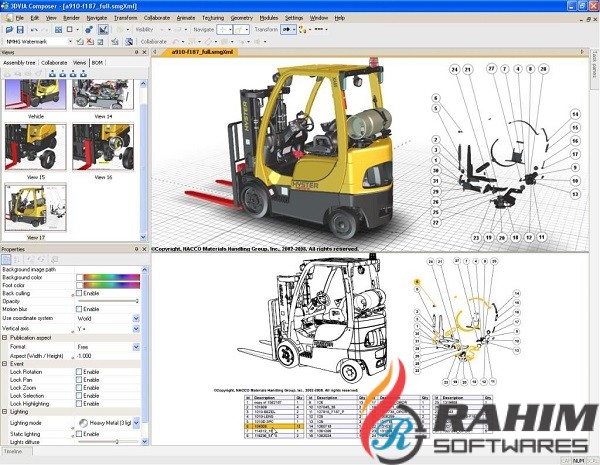Click the blue spheres icon in toolbar
Image resolution: width=600 pixels, height=465 pixels.
click(x=89, y=29)
